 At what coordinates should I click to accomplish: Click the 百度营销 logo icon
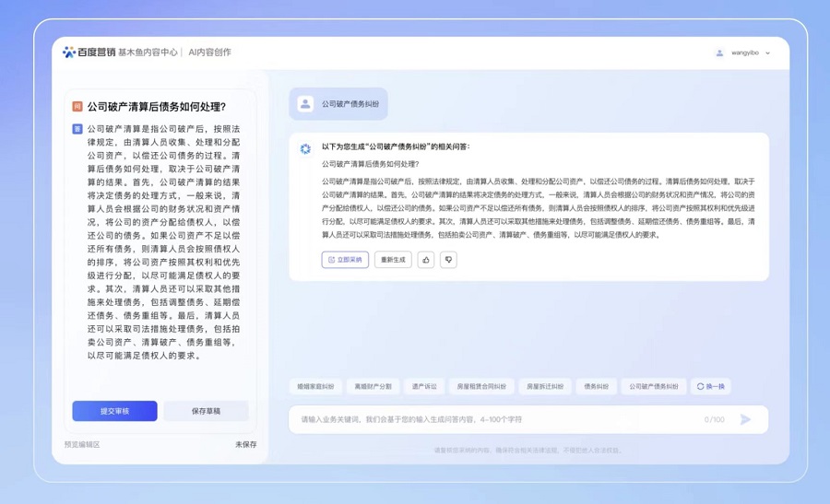point(69,53)
